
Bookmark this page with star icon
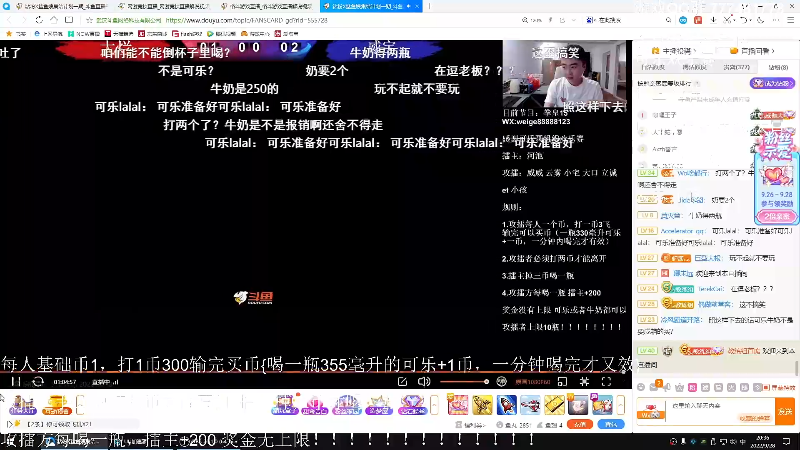pyautogui.click(x=89, y=20)
